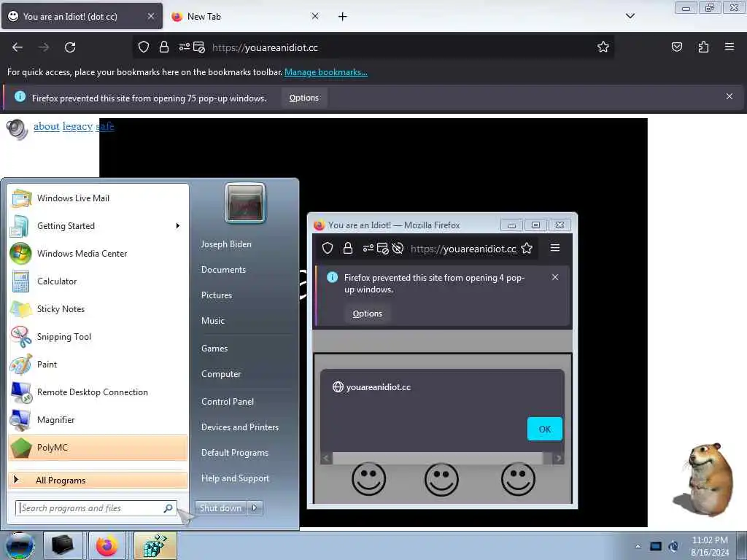Image resolution: width=747 pixels, height=560 pixels.
Task: Open Remote Desktop Connection from Start menu
Action: pos(98,392)
